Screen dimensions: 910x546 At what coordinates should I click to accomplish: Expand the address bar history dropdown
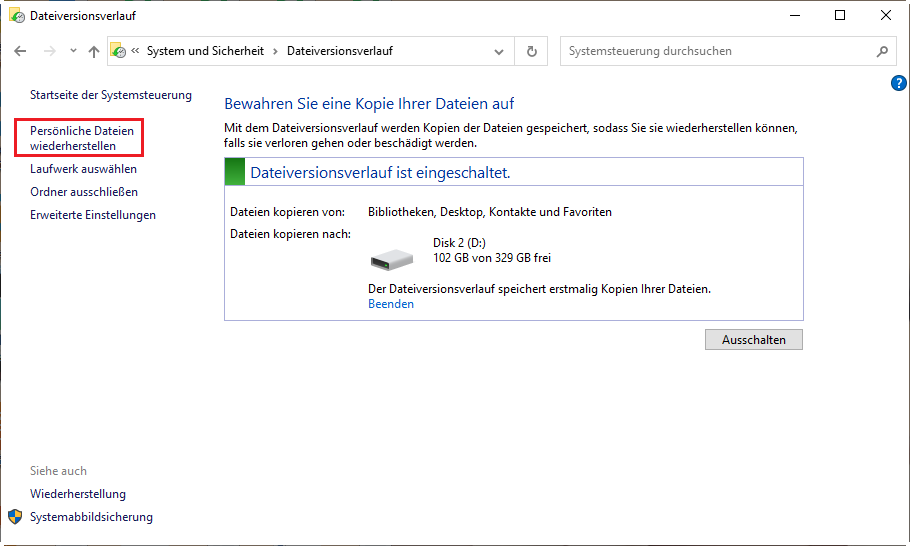(x=500, y=51)
